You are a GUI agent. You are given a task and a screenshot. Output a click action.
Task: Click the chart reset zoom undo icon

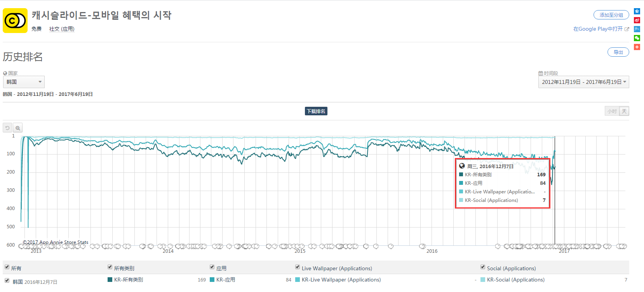point(7,128)
